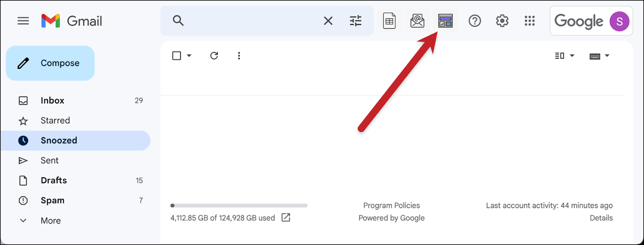Viewport: 644px width, 245px height.
Task: Click the Compose pencil icon
Action: point(23,63)
